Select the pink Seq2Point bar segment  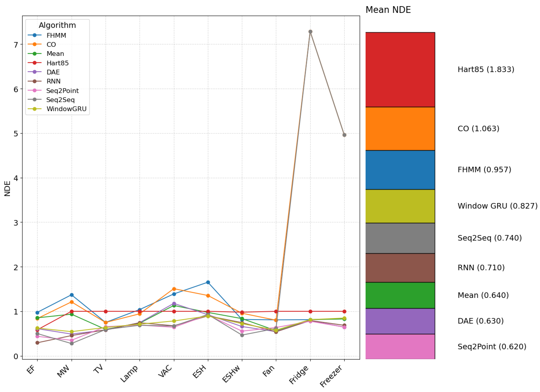(400, 346)
